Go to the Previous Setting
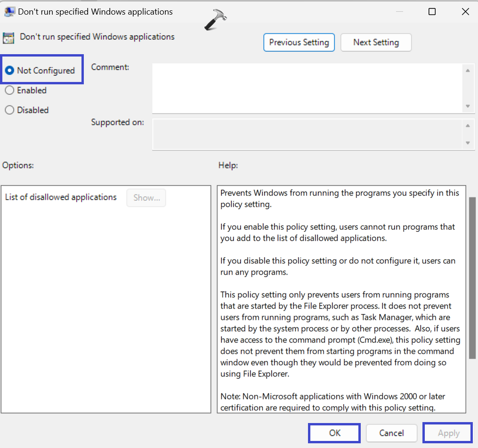The height and width of the screenshot is (448, 478). pyautogui.click(x=299, y=42)
